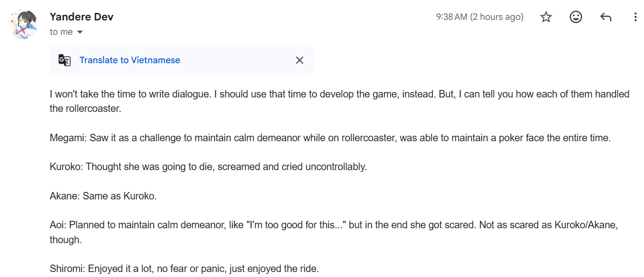Click the word "though." under the Aoi line

66,240
